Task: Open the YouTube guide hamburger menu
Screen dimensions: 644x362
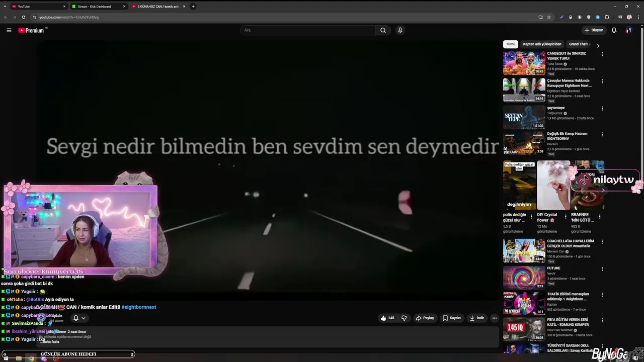Action: (x=9, y=30)
